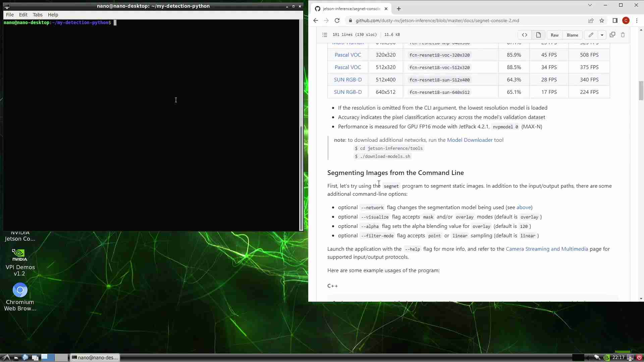644x362 pixels.
Task: Toggle browser side panel
Action: pyautogui.click(x=615, y=20)
